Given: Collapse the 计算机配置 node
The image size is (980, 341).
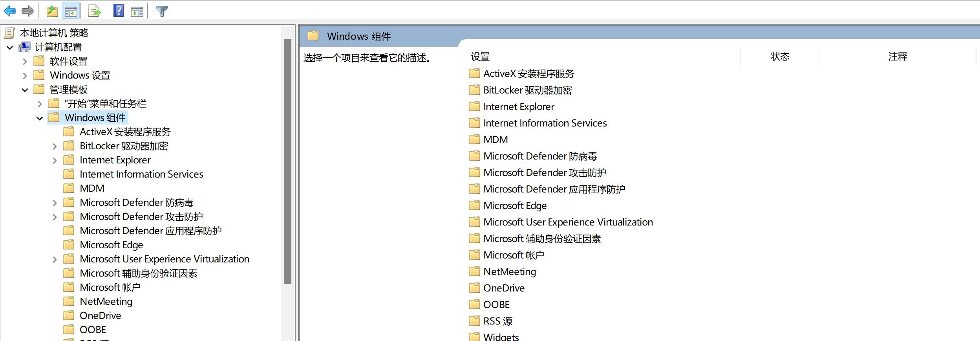Looking at the screenshot, I should [10, 48].
